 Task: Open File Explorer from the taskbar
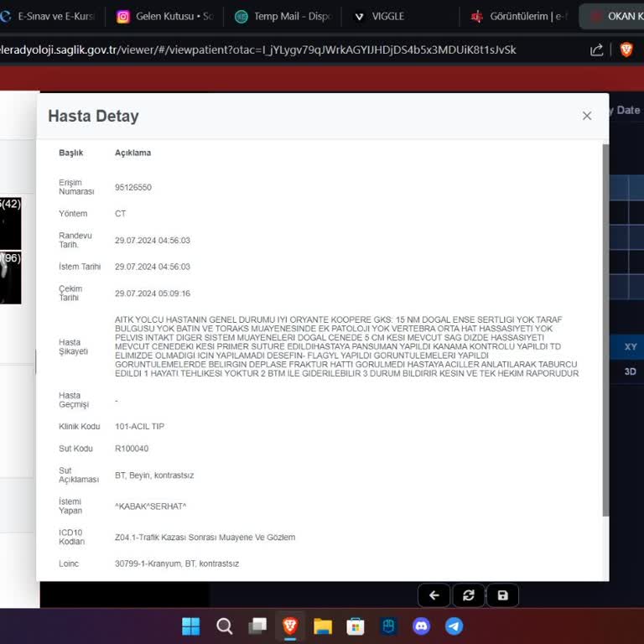pyautogui.click(x=323, y=626)
